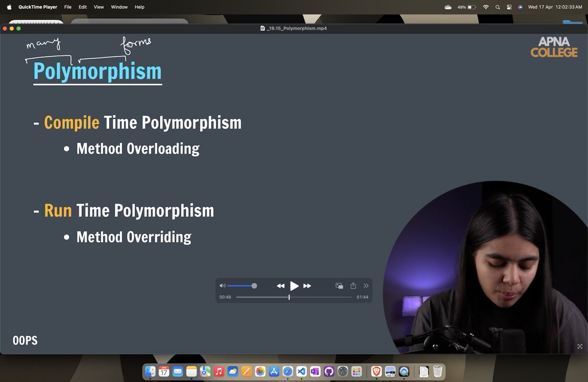Open Safari from the Dock

[x=288, y=371]
